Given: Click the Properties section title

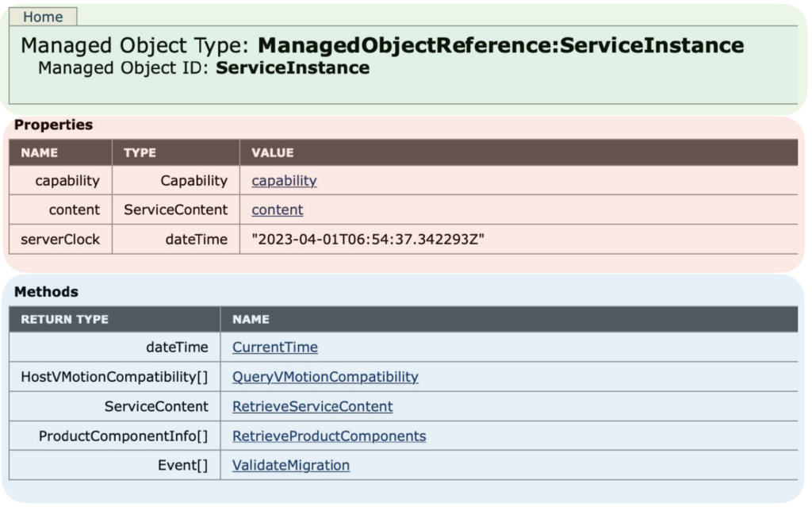Looking at the screenshot, I should point(53,125).
